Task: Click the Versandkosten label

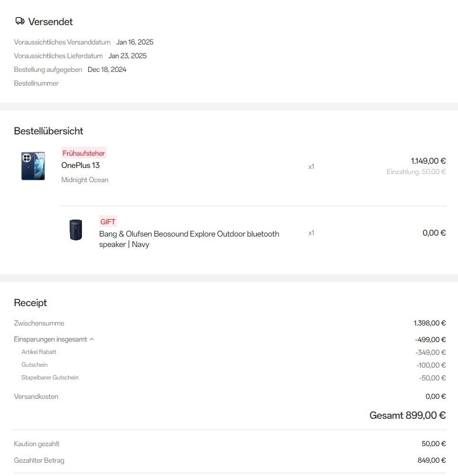Action: 36,397
